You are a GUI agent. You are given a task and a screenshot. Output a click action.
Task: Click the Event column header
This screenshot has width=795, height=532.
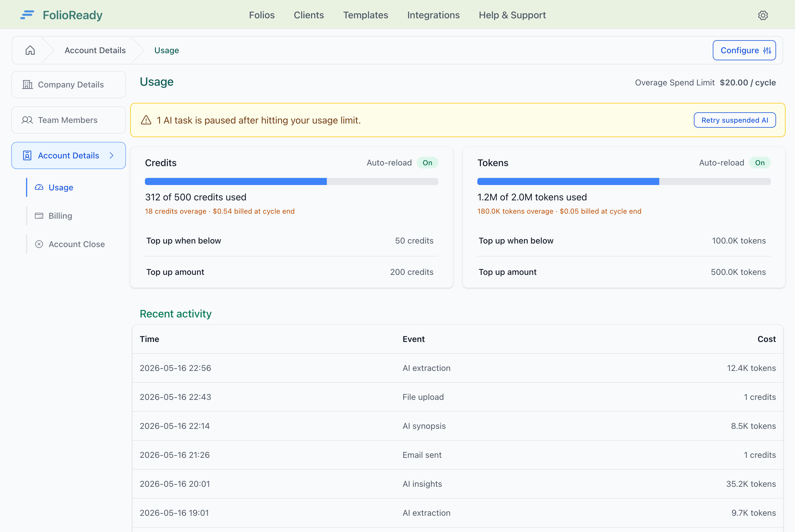point(413,339)
